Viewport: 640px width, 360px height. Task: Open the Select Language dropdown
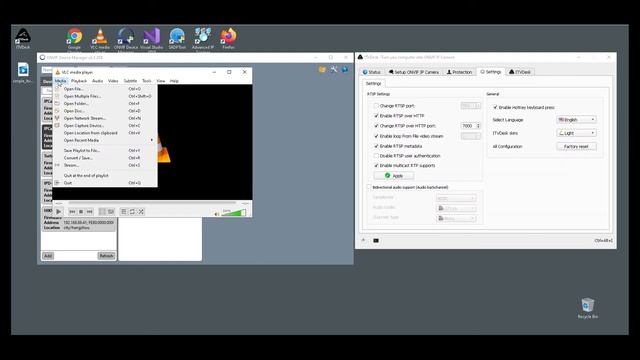point(576,120)
